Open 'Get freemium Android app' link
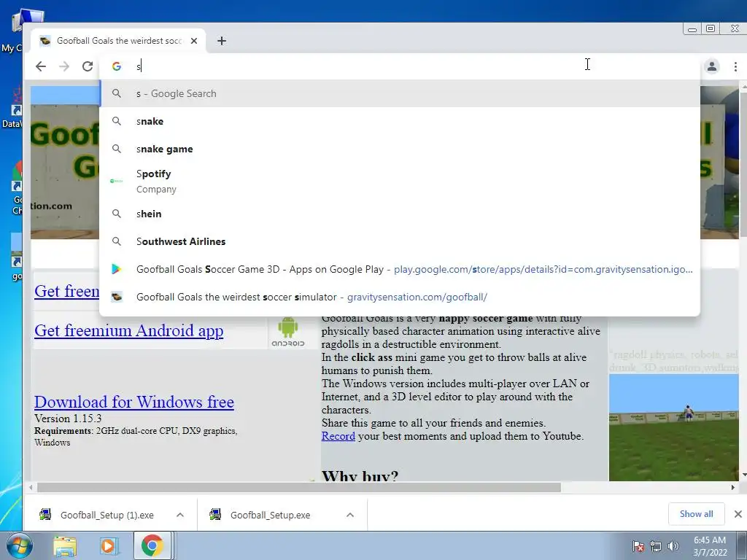This screenshot has height=560, width=747. point(128,330)
